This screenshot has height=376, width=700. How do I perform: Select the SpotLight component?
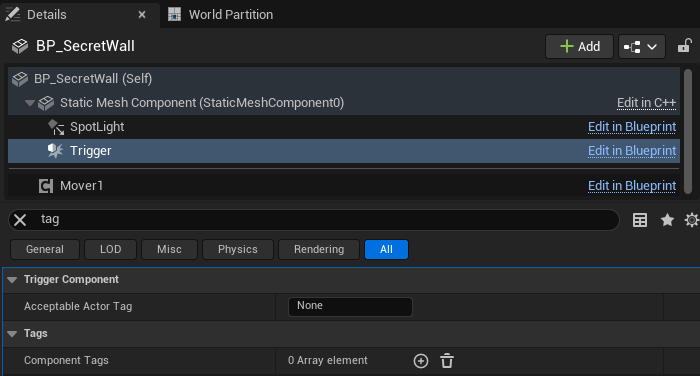(344, 127)
